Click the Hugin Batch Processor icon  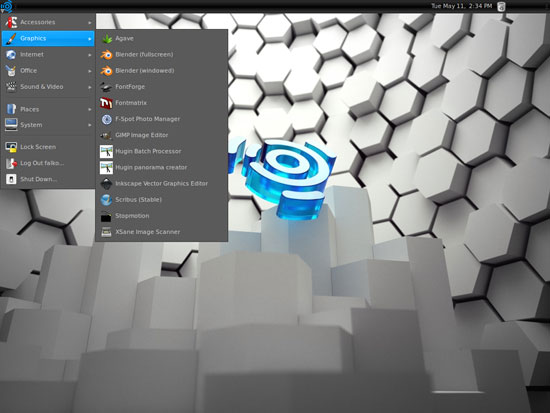tap(106, 151)
